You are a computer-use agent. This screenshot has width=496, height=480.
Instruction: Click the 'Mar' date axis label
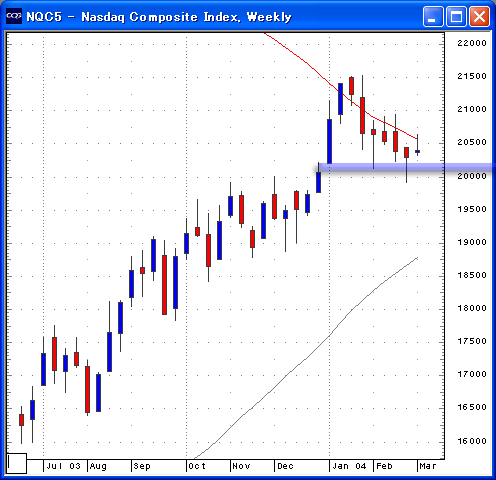coord(428,466)
